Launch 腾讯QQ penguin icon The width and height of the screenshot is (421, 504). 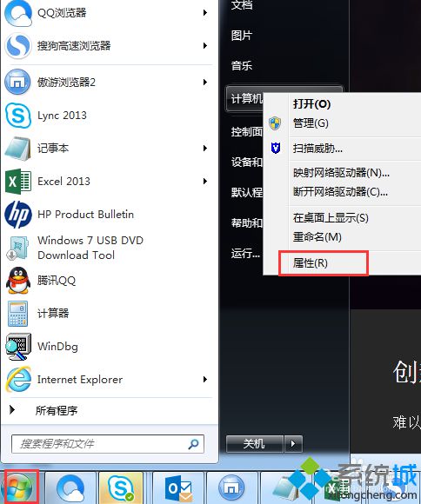pyautogui.click(x=18, y=281)
